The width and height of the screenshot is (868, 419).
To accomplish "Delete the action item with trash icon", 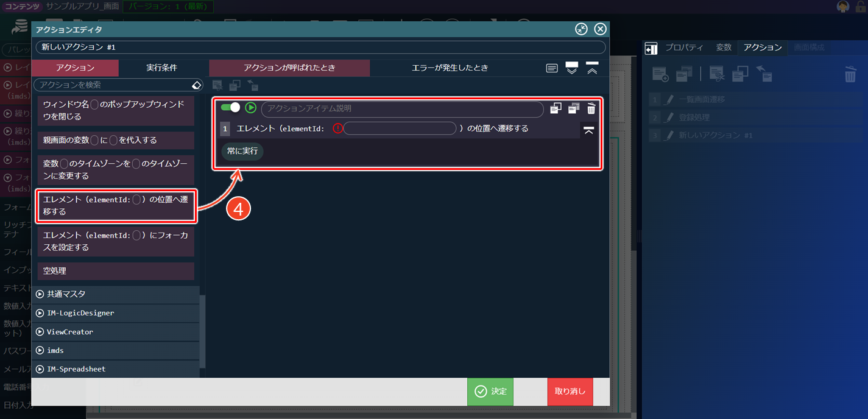I will tap(591, 108).
